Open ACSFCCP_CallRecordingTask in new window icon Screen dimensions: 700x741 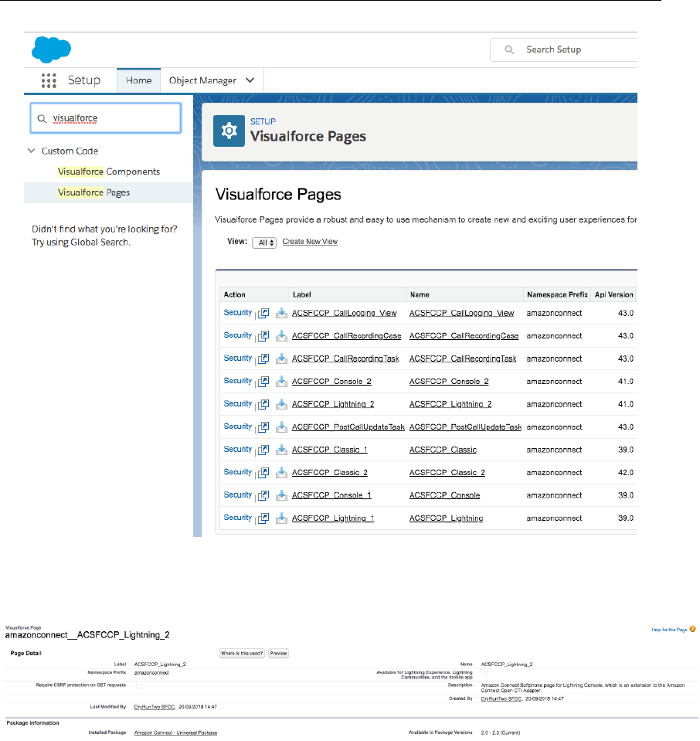(263, 359)
